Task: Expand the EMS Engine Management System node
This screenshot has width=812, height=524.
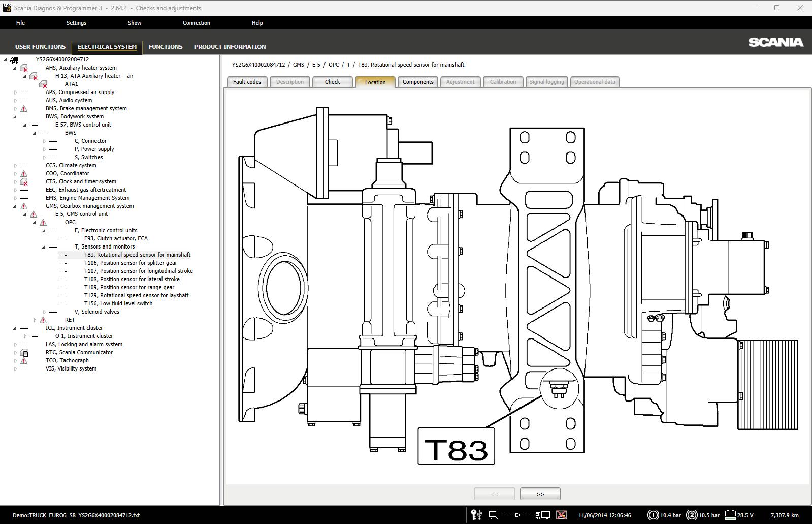Action: 15,198
